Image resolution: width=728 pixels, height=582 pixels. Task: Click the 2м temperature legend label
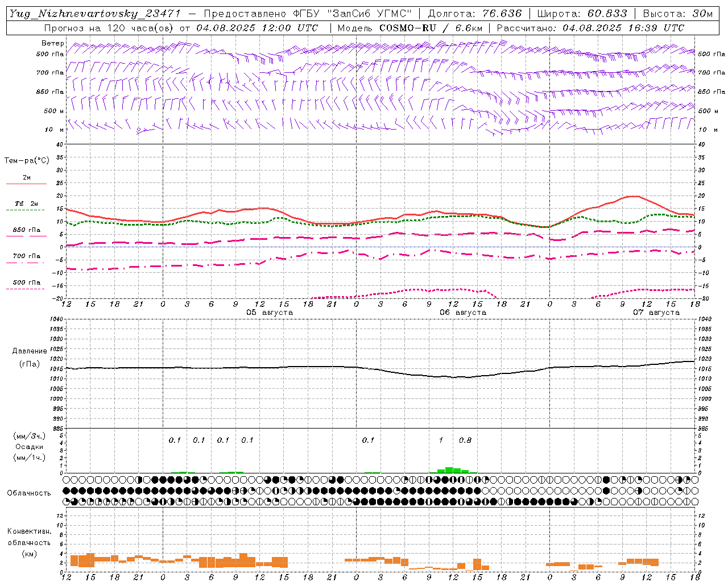27,178
